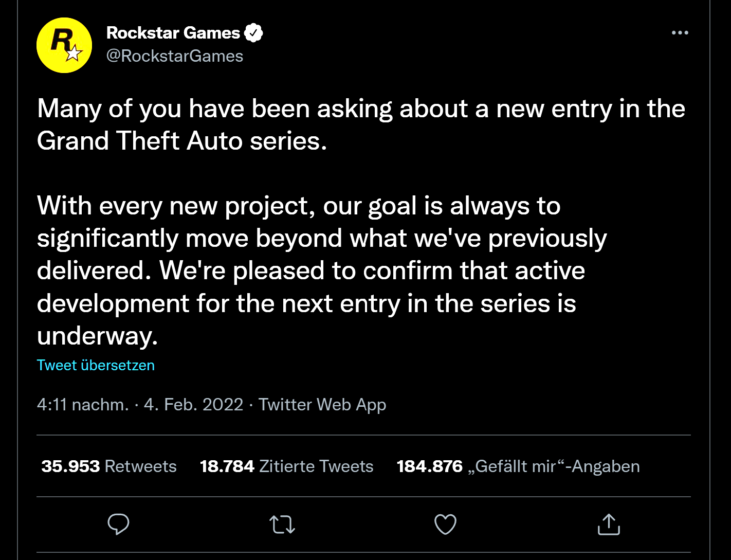Open the three-dot more options menu
Image resolution: width=731 pixels, height=560 pixels.
pos(680,33)
